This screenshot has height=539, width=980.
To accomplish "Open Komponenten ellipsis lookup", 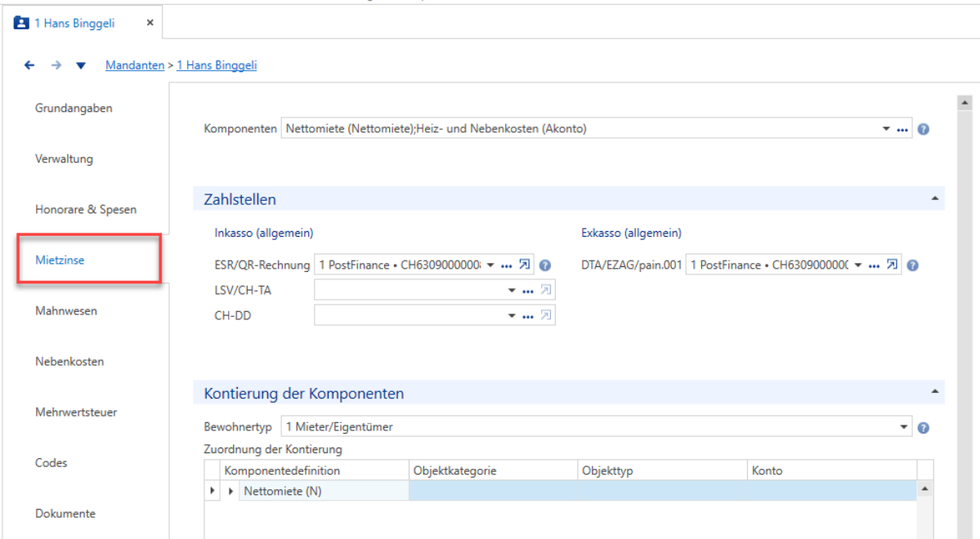I will (902, 129).
